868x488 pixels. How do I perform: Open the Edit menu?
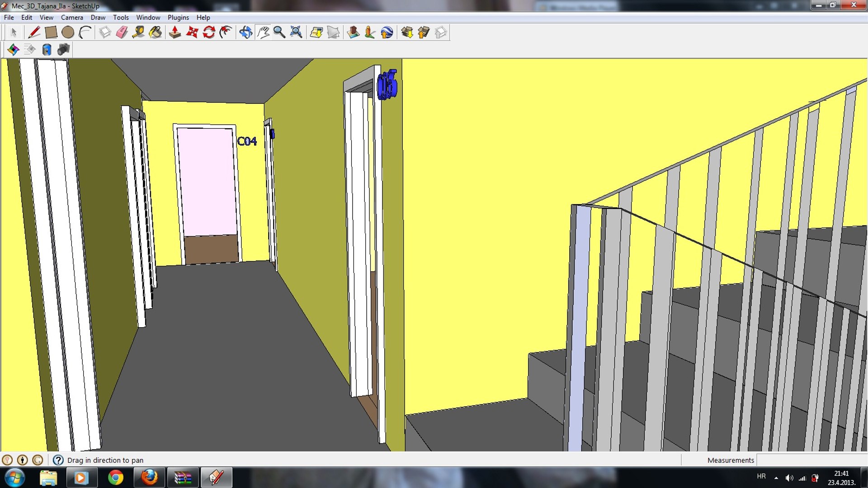click(27, 18)
